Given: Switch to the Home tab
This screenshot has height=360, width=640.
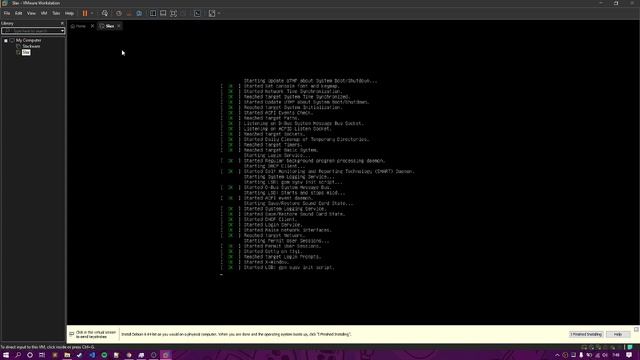Looking at the screenshot, I should coord(78,26).
